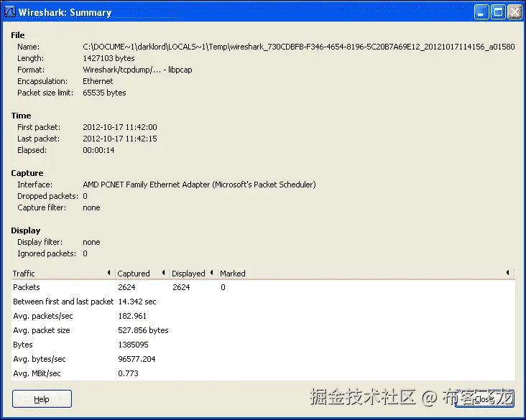Click the capture file path in Name field
Image resolution: width=526 pixels, height=420 pixels.
pos(299,47)
